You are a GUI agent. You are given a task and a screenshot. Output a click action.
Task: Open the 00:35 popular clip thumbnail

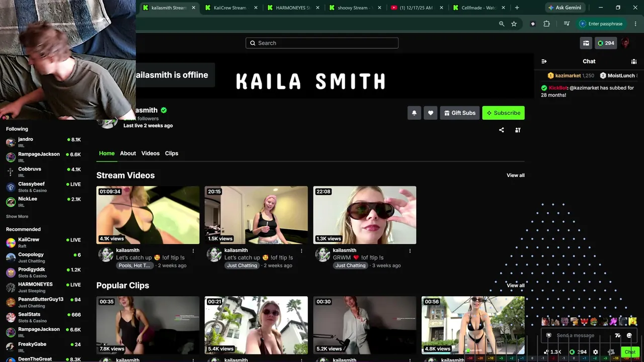click(148, 325)
